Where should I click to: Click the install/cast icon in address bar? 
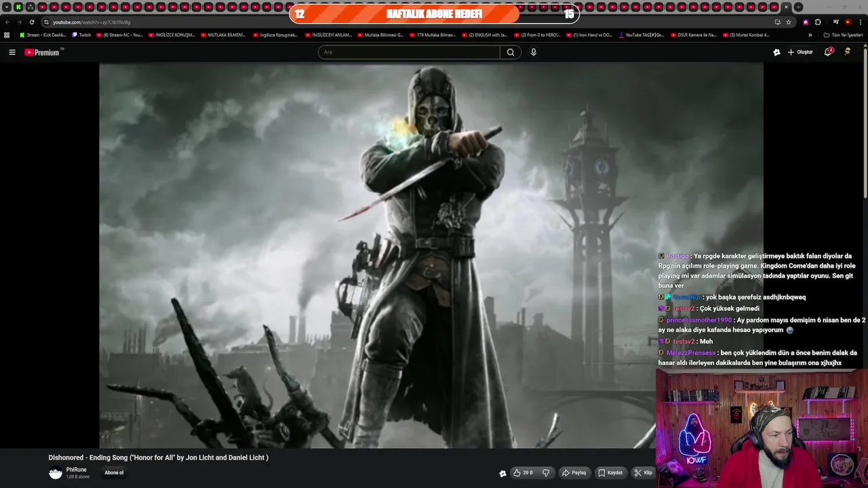click(x=777, y=22)
